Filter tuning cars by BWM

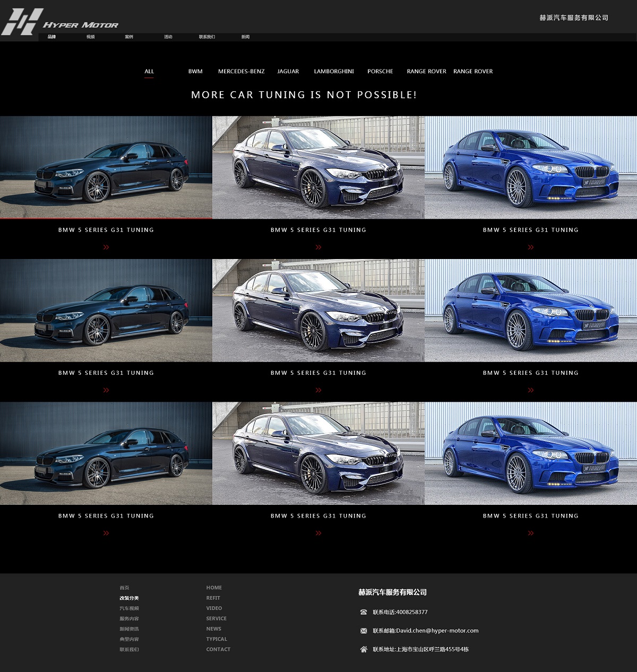pos(195,71)
